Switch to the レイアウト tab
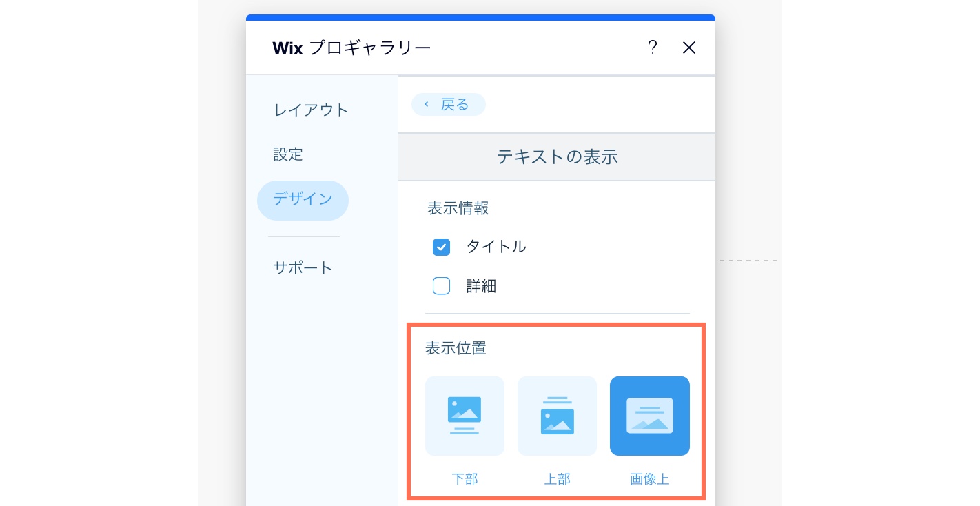The height and width of the screenshot is (506, 980). pos(311,110)
